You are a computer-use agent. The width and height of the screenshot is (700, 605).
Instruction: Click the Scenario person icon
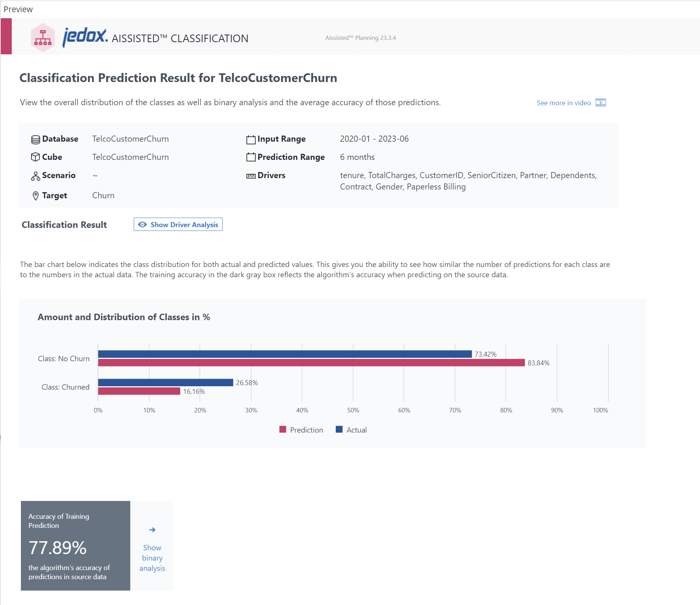[x=35, y=175]
